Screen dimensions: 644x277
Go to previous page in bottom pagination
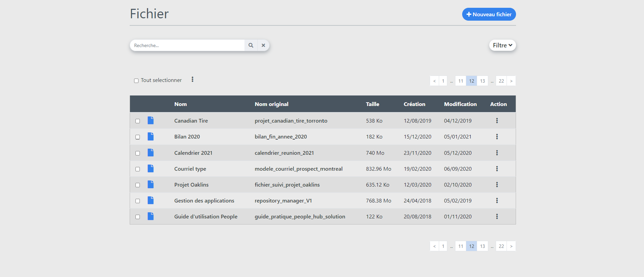pyautogui.click(x=434, y=246)
